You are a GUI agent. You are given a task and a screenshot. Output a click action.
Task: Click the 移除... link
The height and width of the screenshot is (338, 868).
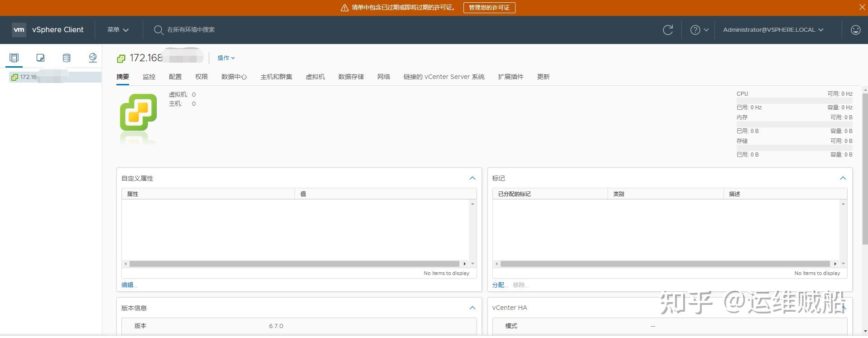[x=521, y=285]
